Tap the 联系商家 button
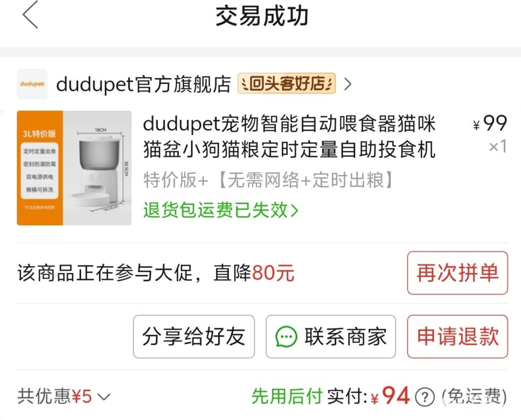 click(330, 336)
